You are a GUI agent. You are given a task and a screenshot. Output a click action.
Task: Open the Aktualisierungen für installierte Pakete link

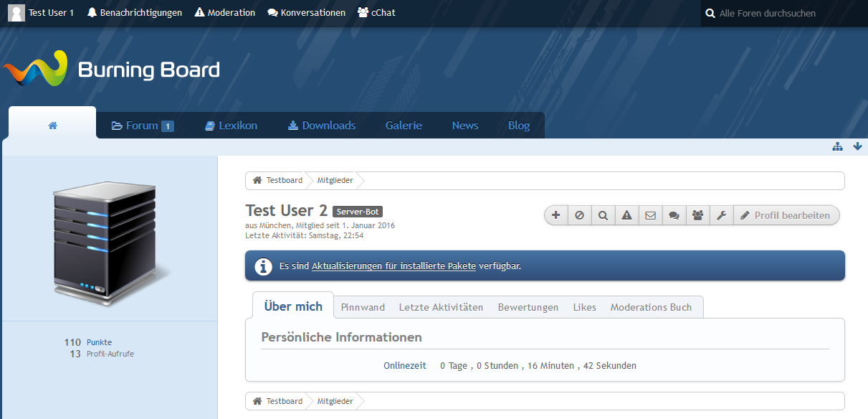tap(394, 266)
